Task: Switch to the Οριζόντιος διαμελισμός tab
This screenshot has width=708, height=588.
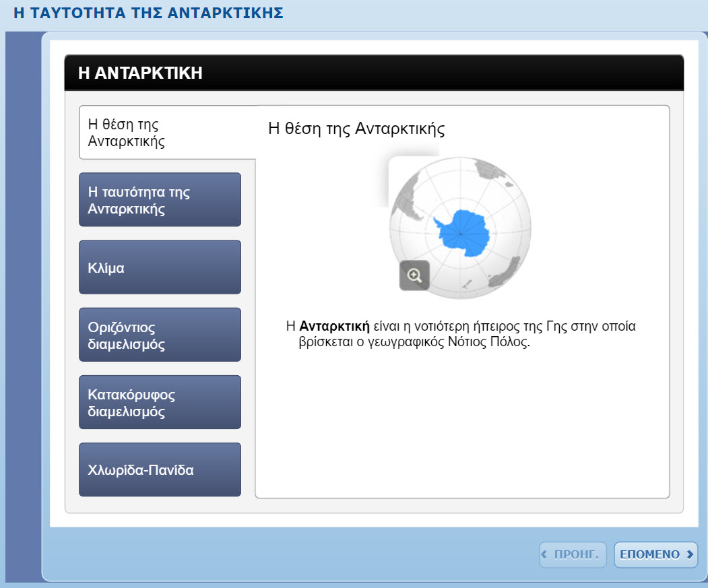Action: pos(160,335)
